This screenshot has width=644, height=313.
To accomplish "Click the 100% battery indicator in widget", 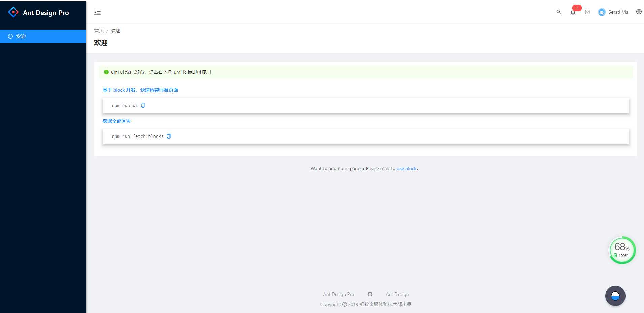I will (621, 256).
